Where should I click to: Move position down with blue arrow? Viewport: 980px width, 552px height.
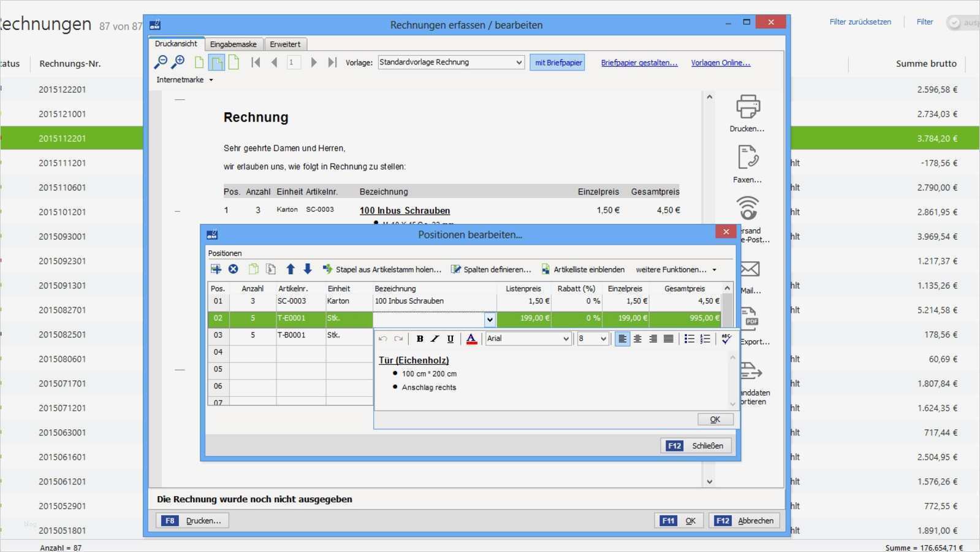308,269
